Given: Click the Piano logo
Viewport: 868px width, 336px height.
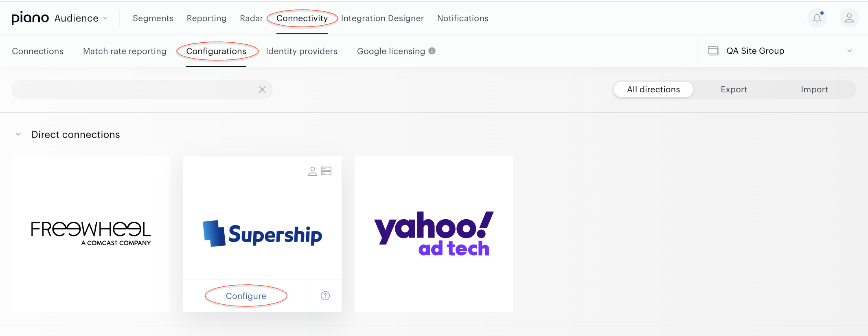Looking at the screenshot, I should [30, 18].
